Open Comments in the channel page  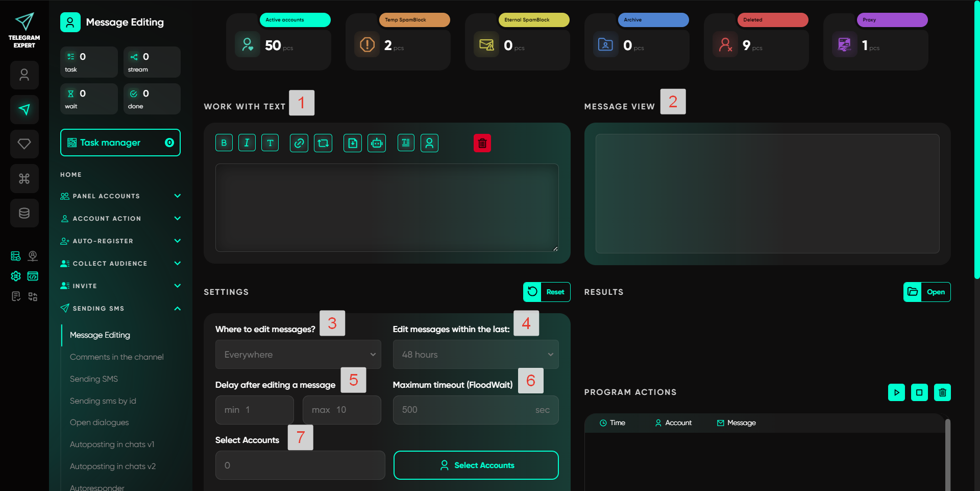coord(117,357)
